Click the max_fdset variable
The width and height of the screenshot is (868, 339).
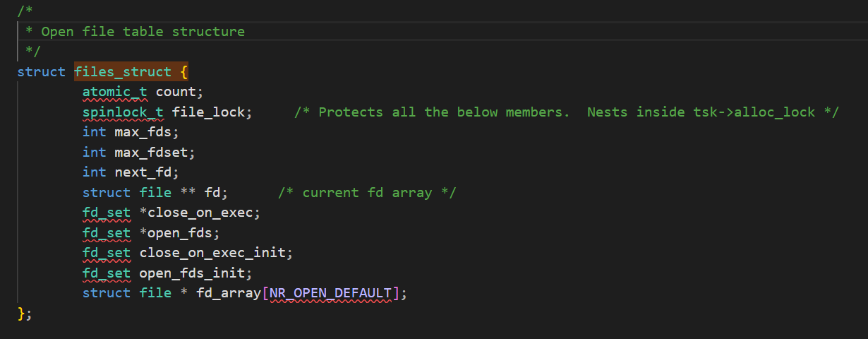155,152
